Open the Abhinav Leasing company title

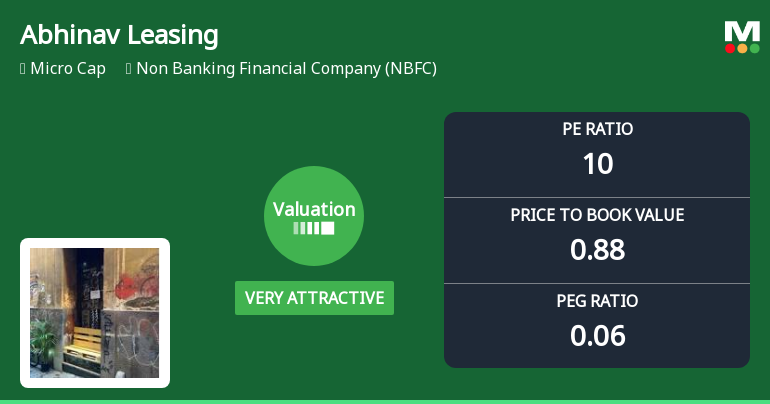pyautogui.click(x=119, y=36)
